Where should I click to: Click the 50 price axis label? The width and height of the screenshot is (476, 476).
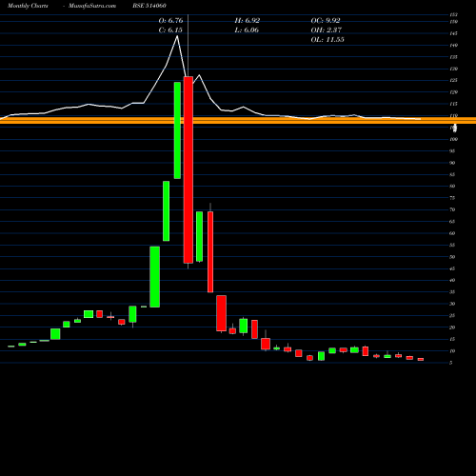pyautogui.click(x=452, y=257)
